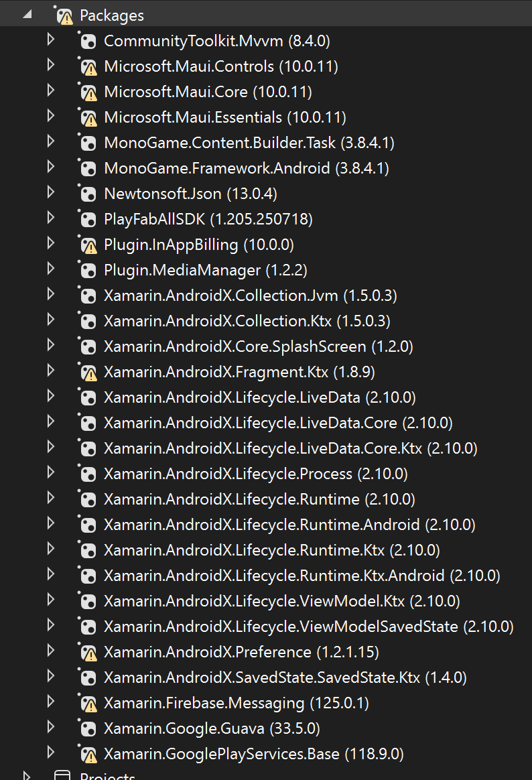The width and height of the screenshot is (532, 780).
Task: Select Xamarin.AndroidX.Core.SplashScreen (1.2.0)
Action: click(x=259, y=346)
